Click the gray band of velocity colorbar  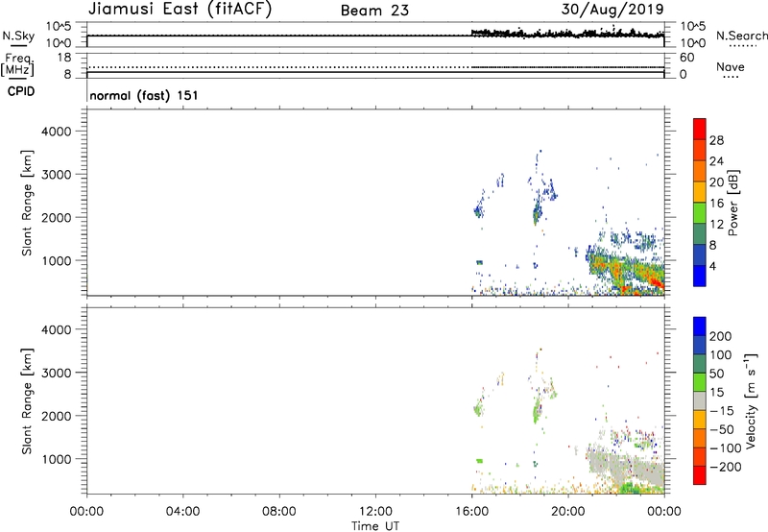[x=700, y=400]
